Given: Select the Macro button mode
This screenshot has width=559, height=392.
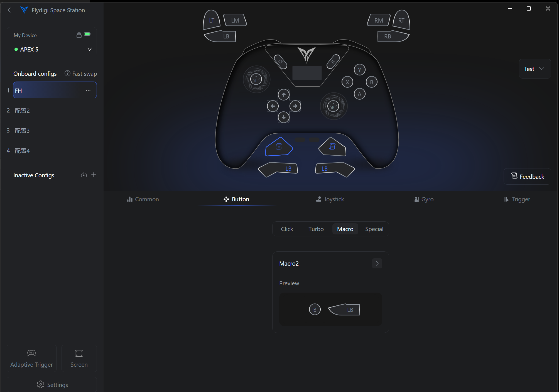Looking at the screenshot, I should (345, 229).
